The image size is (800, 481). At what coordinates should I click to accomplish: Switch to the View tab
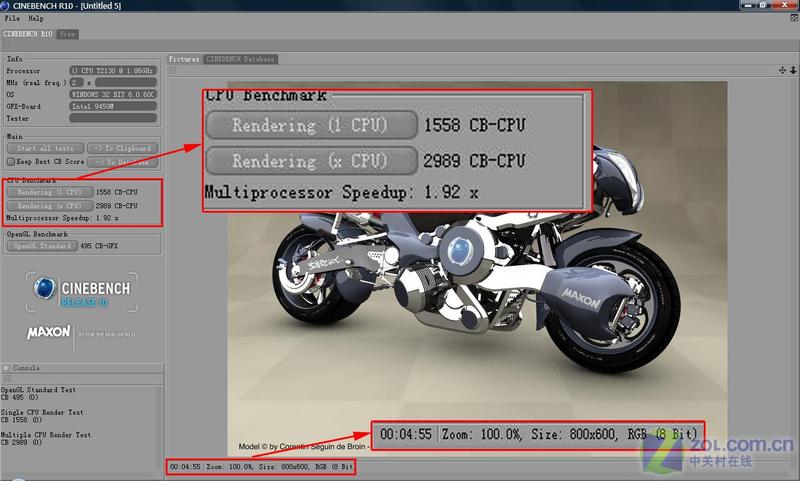click(67, 34)
